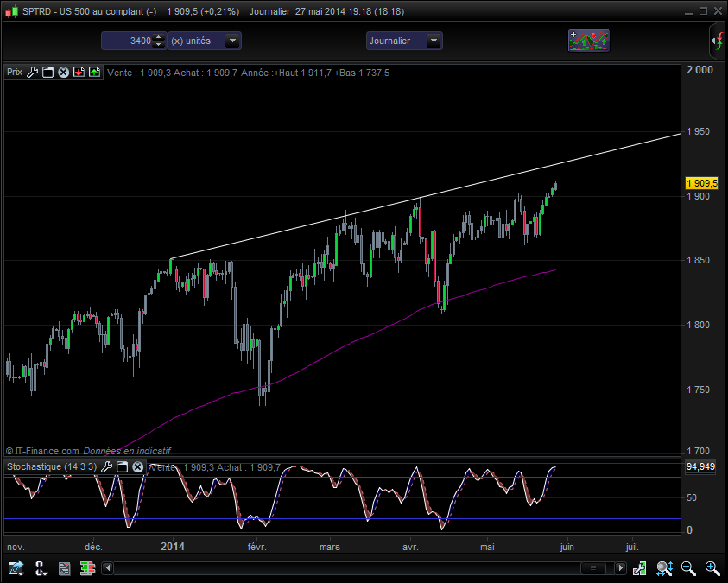Open the Prix panel wrench settings
728x583 pixels.
click(x=32, y=72)
